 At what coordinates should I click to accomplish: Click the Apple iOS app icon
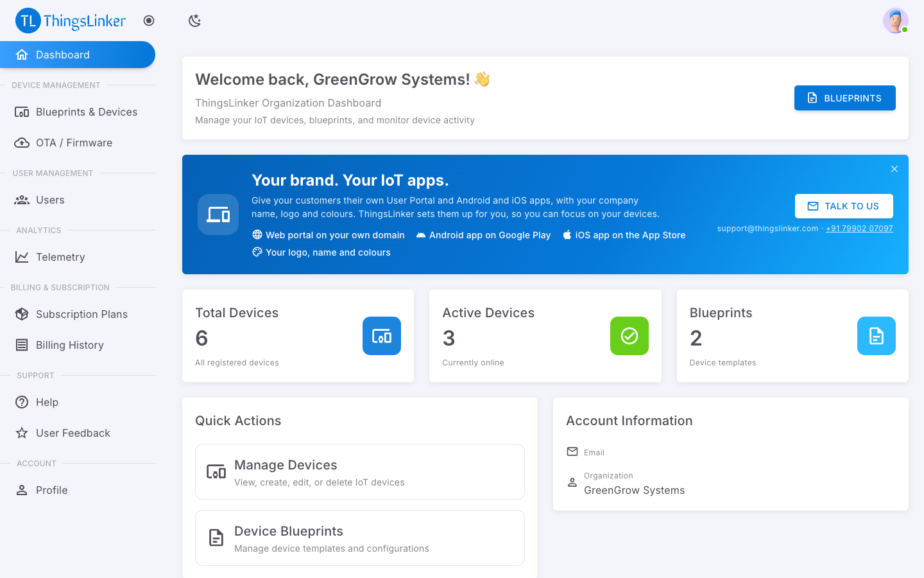tap(567, 234)
